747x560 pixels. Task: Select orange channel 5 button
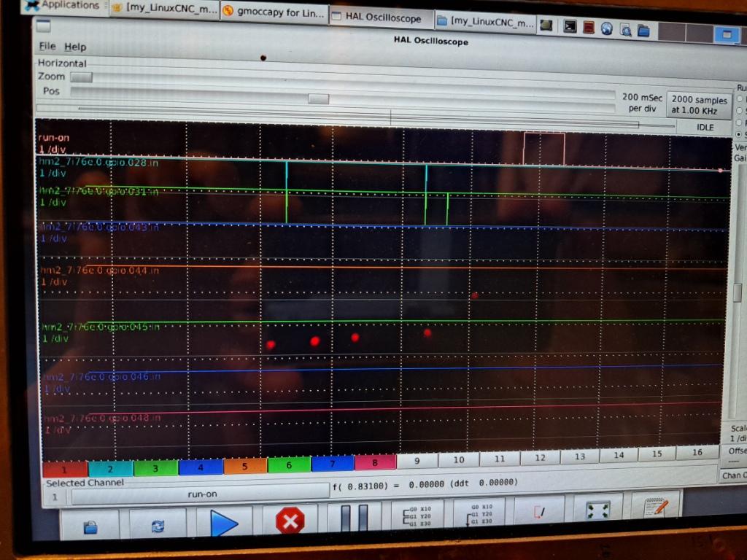pyautogui.click(x=244, y=466)
